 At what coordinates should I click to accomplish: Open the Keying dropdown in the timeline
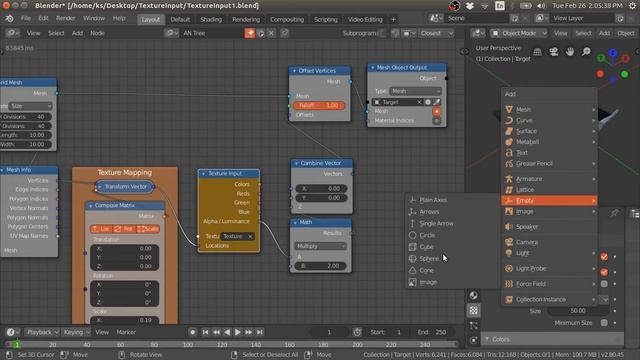tap(76, 332)
